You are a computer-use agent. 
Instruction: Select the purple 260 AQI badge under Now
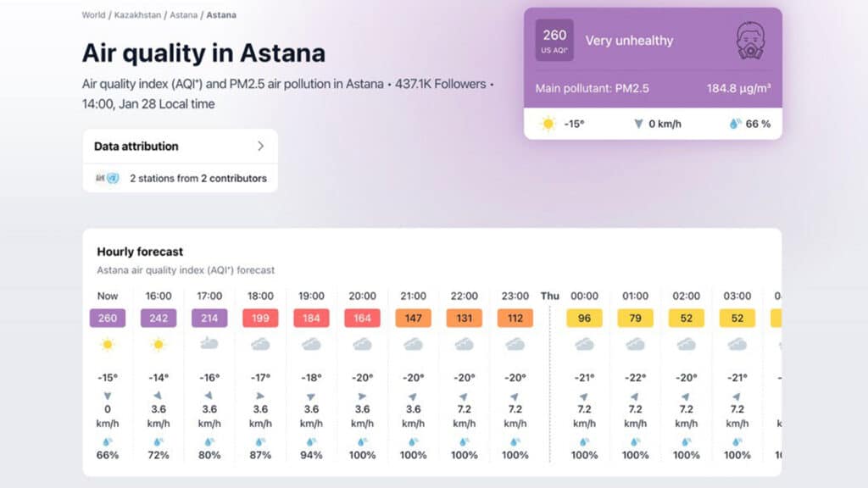108,319
